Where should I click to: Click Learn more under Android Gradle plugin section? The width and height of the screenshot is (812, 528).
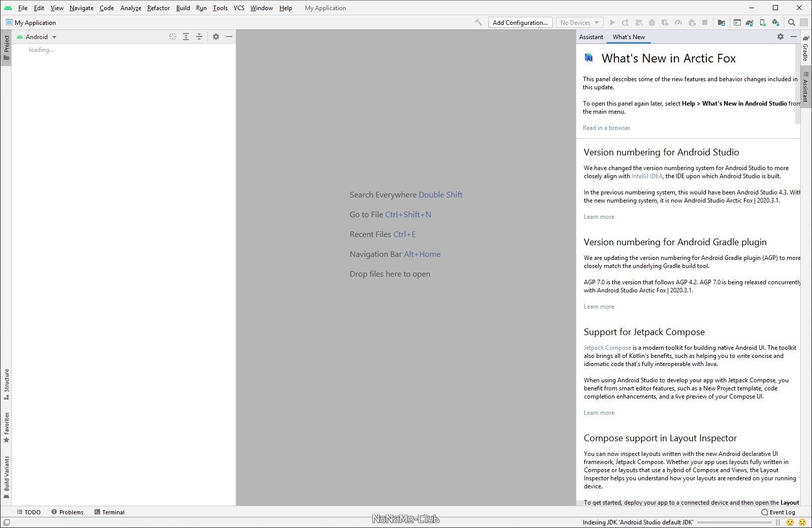[x=599, y=307]
